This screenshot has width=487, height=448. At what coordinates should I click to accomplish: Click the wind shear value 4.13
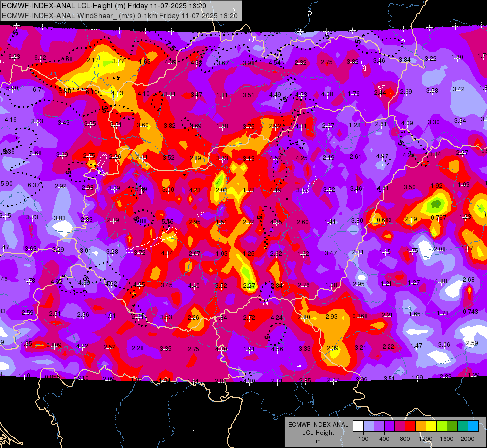(117, 93)
